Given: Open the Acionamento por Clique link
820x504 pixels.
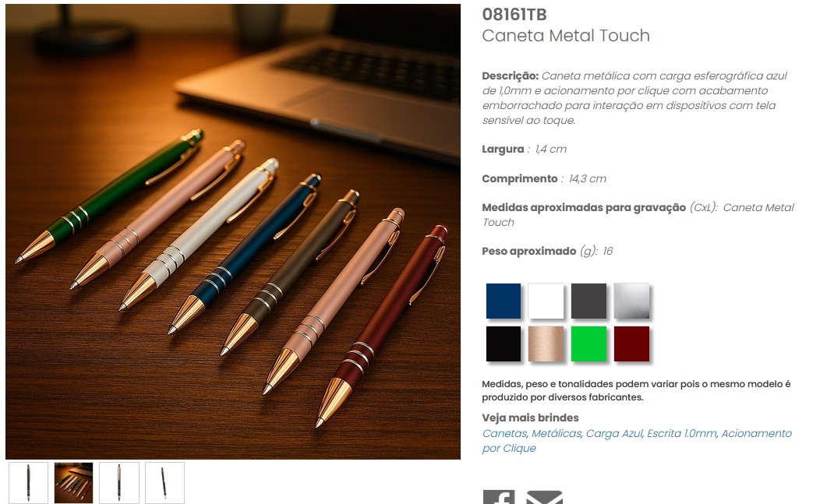Looking at the screenshot, I should tap(637, 441).
